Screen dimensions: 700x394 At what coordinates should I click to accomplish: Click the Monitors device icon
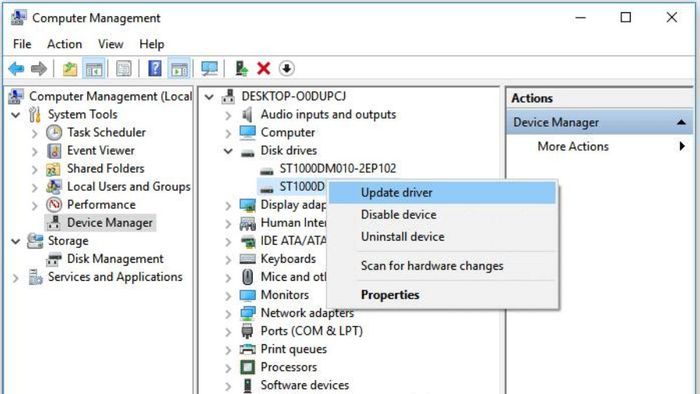[247, 295]
